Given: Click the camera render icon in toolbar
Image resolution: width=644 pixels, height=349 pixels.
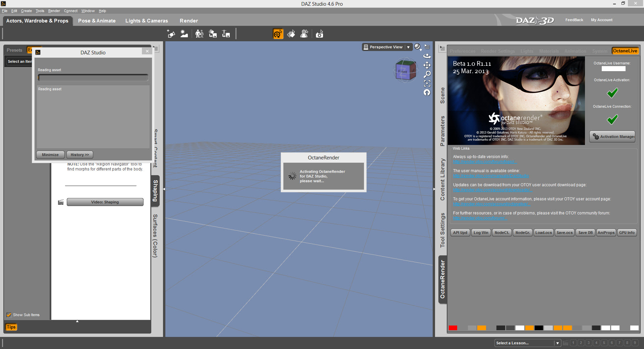Looking at the screenshot, I should 320,34.
